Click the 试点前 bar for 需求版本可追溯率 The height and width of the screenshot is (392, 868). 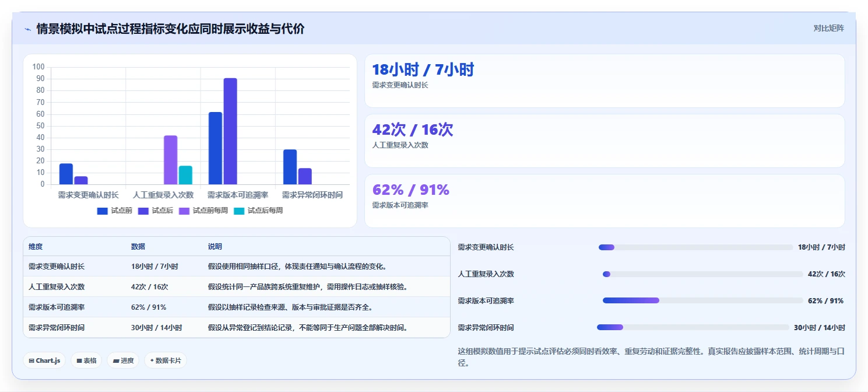[215, 148]
